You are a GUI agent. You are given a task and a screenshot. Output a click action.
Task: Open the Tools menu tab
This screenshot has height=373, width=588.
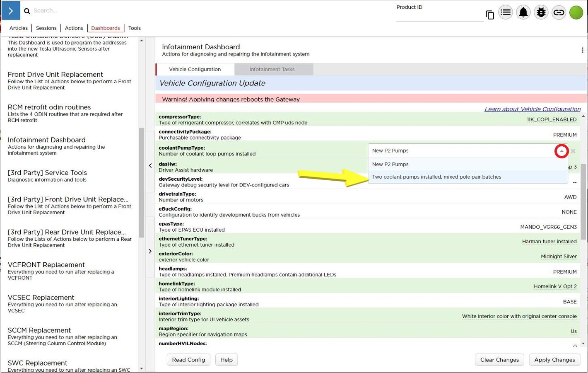(x=134, y=28)
